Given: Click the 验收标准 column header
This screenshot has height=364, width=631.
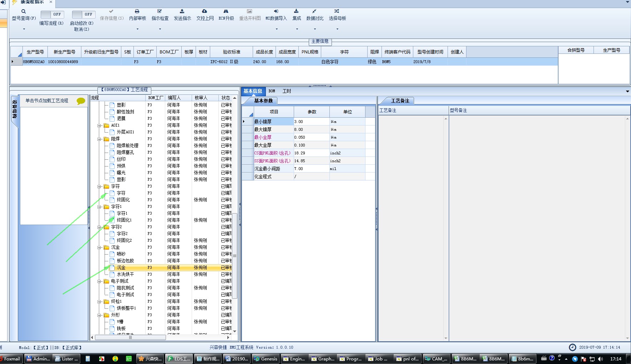Looking at the screenshot, I should click(232, 52).
